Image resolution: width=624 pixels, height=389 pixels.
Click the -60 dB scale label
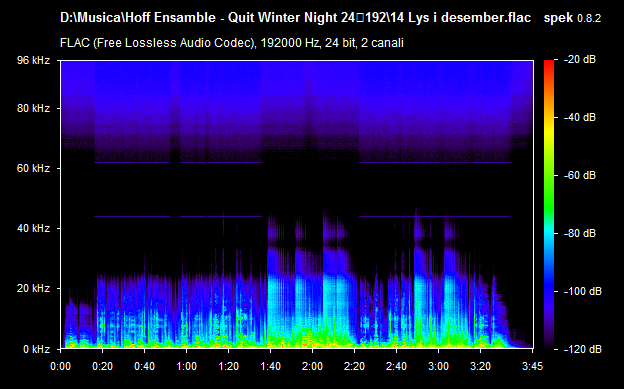[x=579, y=175]
